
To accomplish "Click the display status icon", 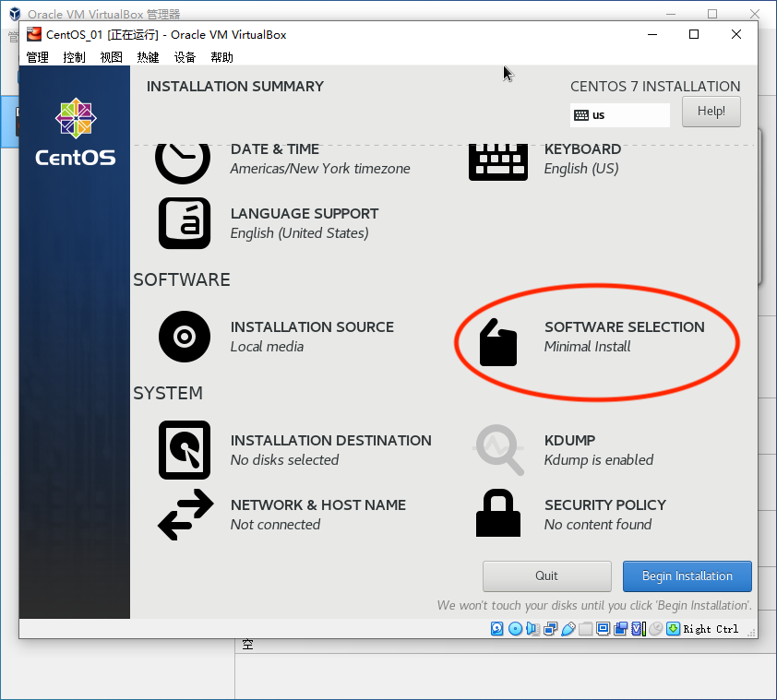I will click(x=604, y=629).
